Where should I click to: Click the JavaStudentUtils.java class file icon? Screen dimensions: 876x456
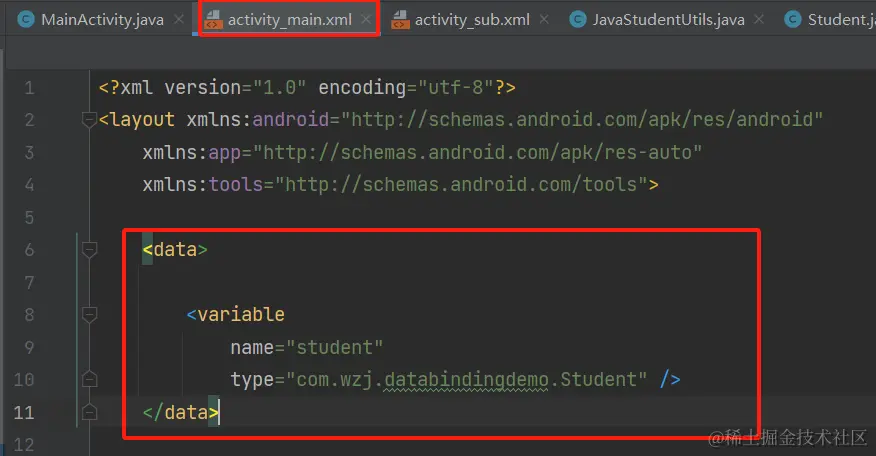coord(578,20)
